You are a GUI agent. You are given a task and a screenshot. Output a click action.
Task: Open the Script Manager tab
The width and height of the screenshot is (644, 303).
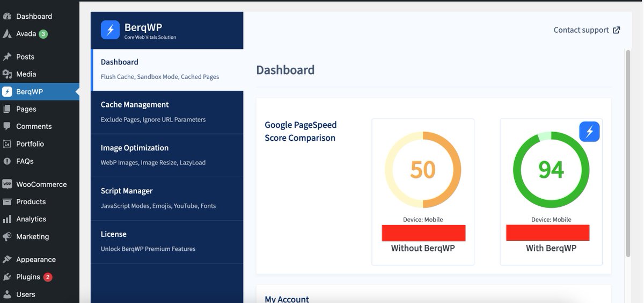[x=167, y=199]
